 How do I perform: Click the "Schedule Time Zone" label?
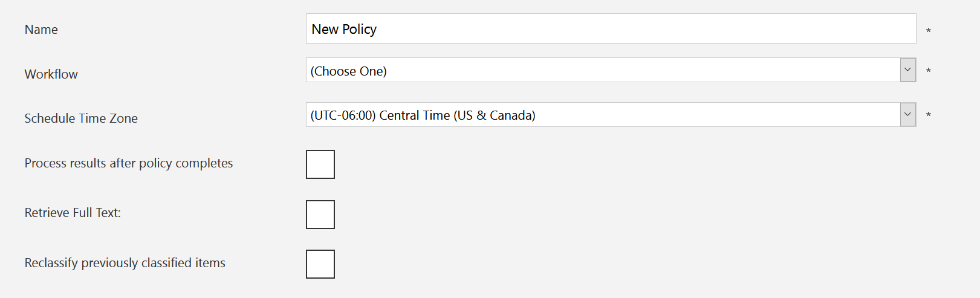coord(81,118)
